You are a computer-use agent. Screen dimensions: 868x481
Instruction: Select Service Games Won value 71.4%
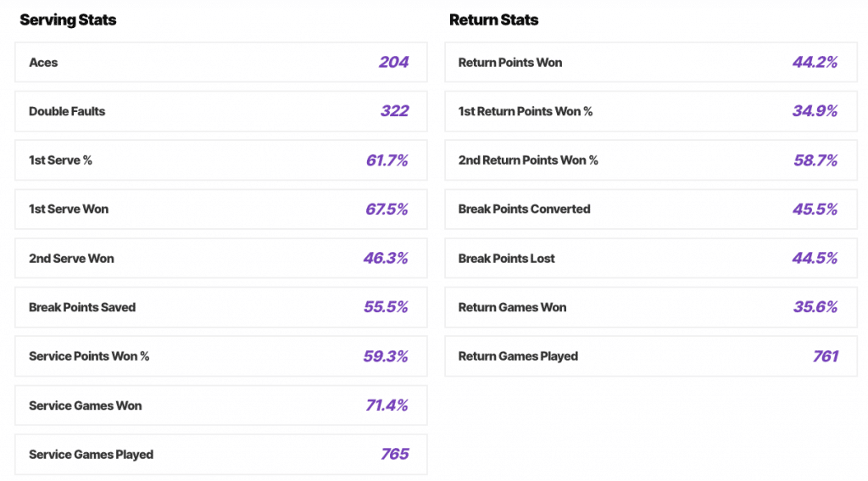tap(387, 405)
